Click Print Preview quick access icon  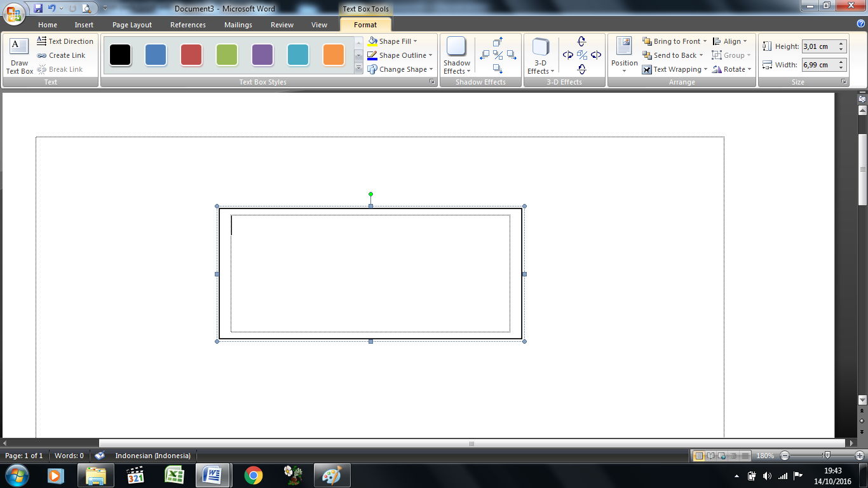coord(86,8)
